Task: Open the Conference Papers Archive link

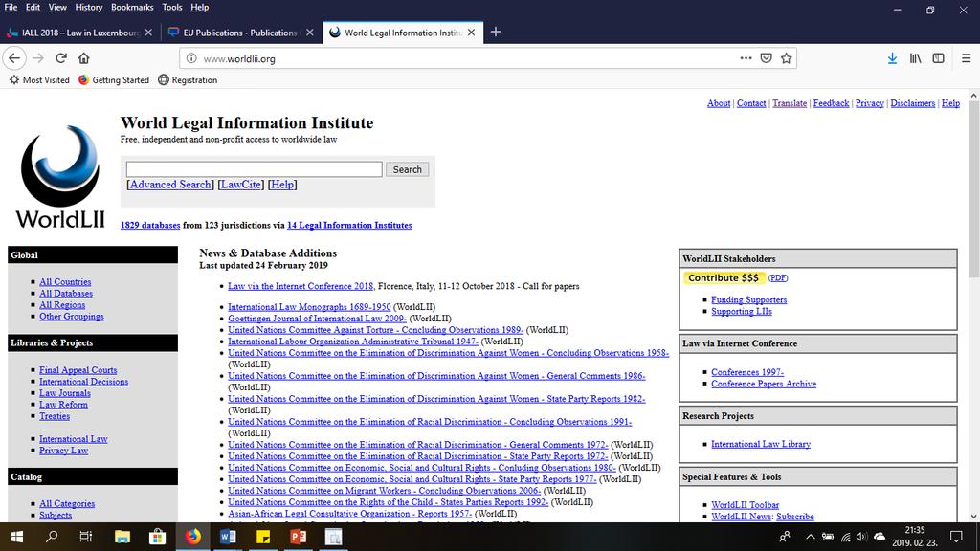Action: tap(764, 384)
